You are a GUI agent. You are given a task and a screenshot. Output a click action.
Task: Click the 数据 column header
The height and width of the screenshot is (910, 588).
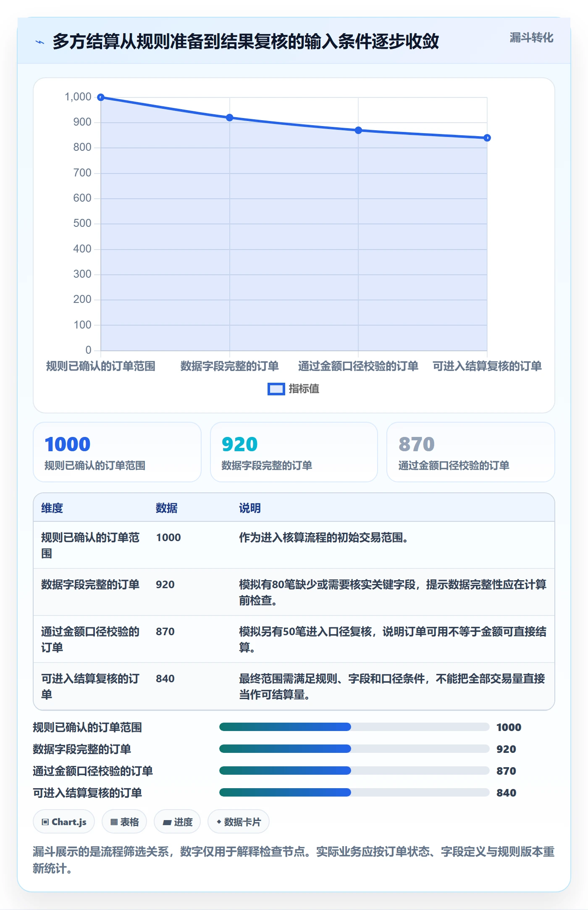(x=167, y=508)
